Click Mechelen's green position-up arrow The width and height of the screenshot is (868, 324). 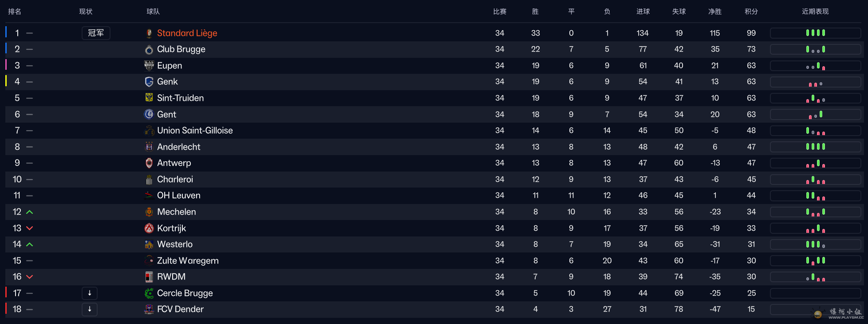click(x=30, y=212)
